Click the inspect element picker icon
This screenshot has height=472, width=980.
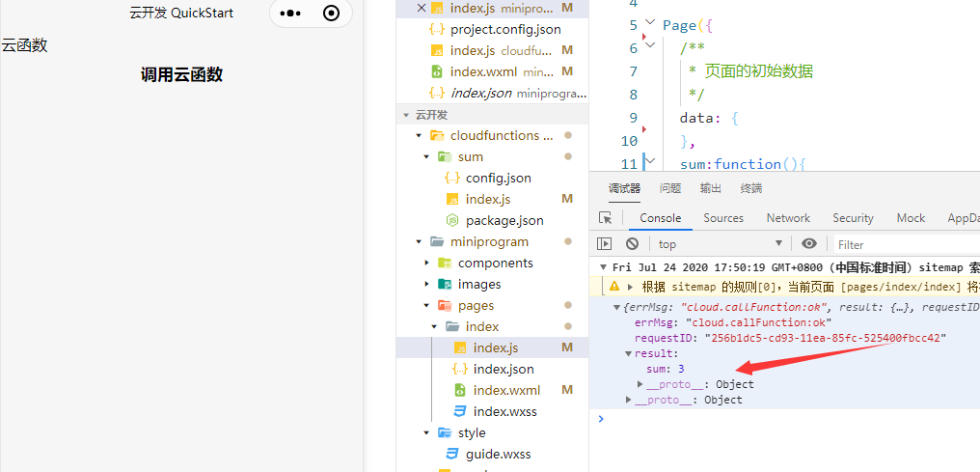[x=605, y=217]
